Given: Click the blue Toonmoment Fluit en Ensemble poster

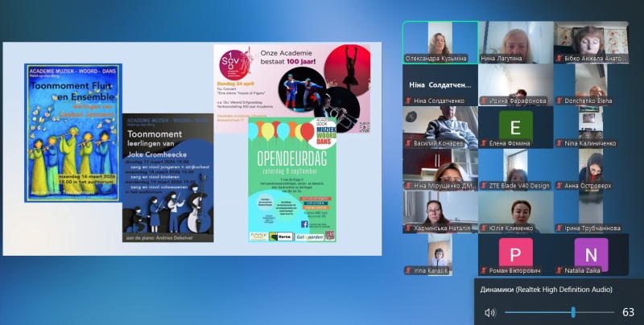Looking at the screenshot, I should pos(73,132).
